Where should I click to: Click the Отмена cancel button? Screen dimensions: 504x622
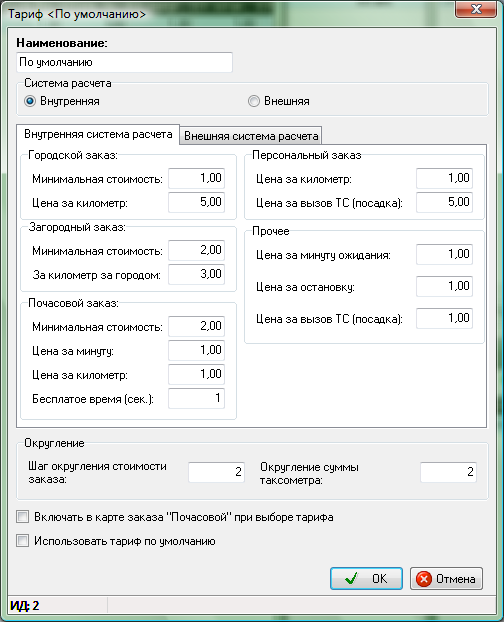pyautogui.click(x=446, y=578)
